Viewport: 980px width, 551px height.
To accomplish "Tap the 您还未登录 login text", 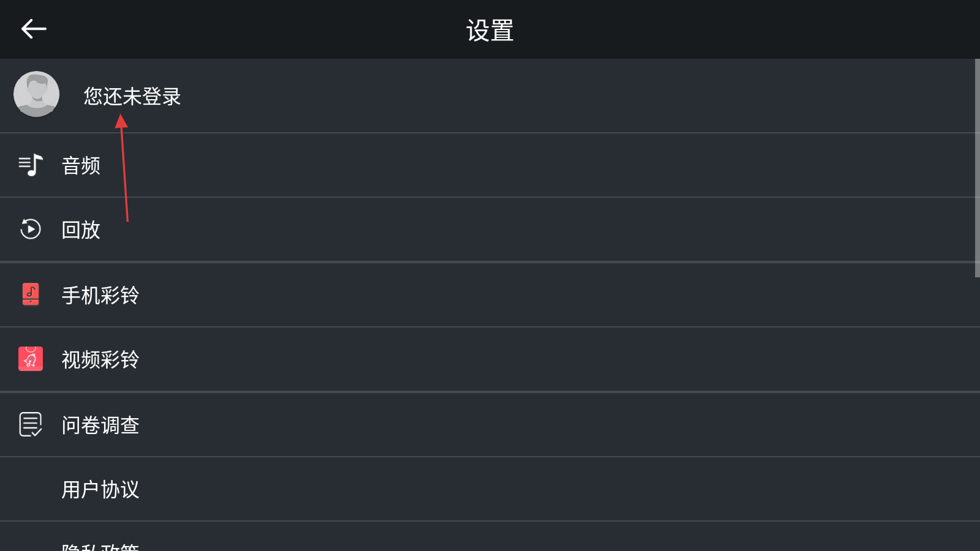I will [x=132, y=96].
